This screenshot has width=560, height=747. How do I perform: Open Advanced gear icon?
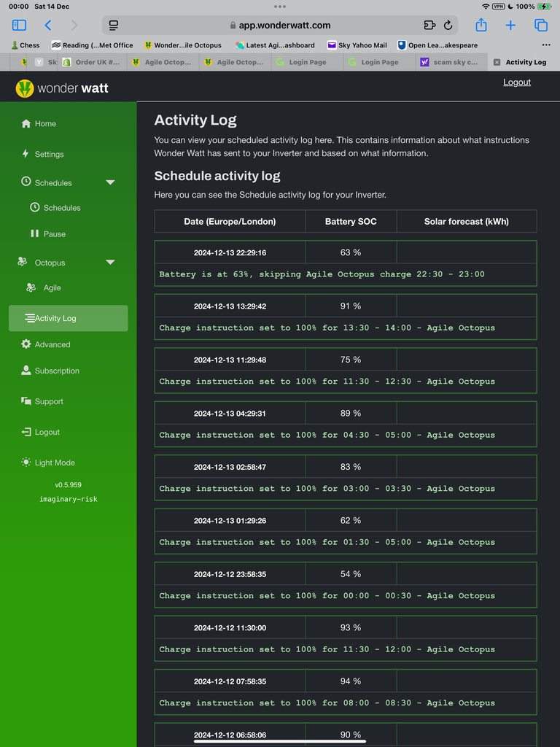[x=26, y=344]
